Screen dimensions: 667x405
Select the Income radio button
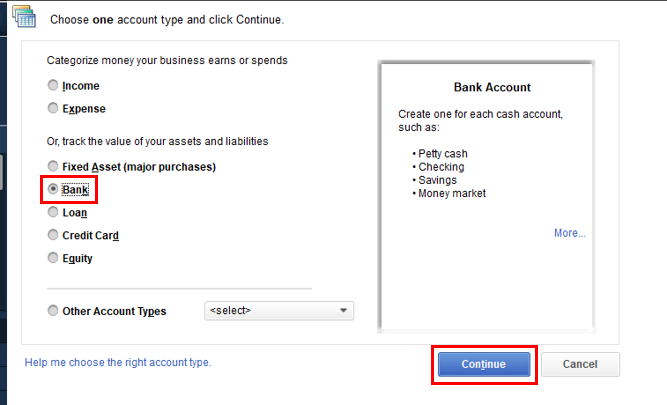(53, 86)
